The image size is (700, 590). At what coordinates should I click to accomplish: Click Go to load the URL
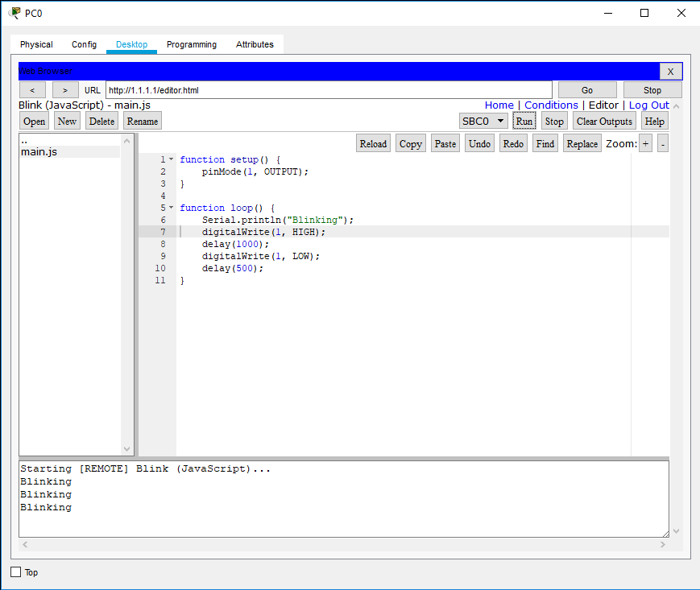click(x=587, y=89)
